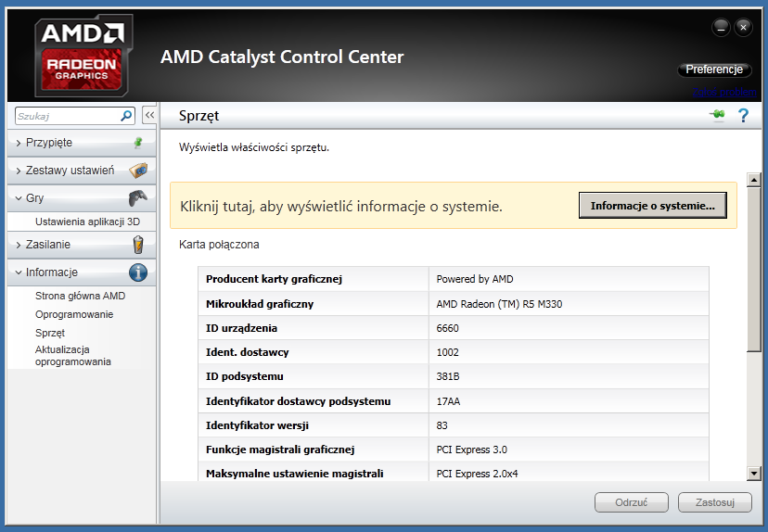Collapse the sidebar with the double-chevron button
The height and width of the screenshot is (532, 768).
tap(148, 116)
